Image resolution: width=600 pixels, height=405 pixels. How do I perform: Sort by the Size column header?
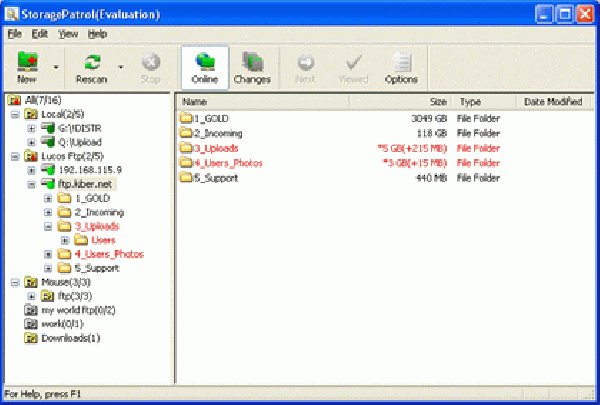pos(401,102)
